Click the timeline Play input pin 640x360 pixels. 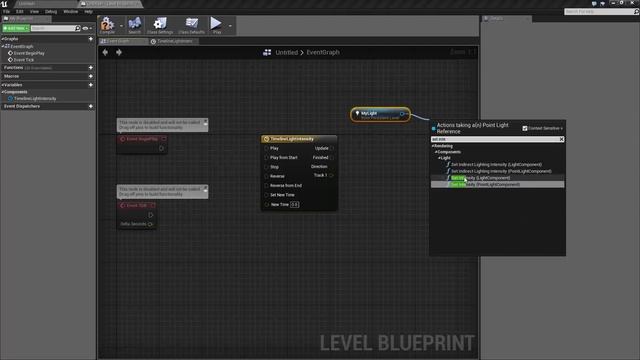point(267,148)
